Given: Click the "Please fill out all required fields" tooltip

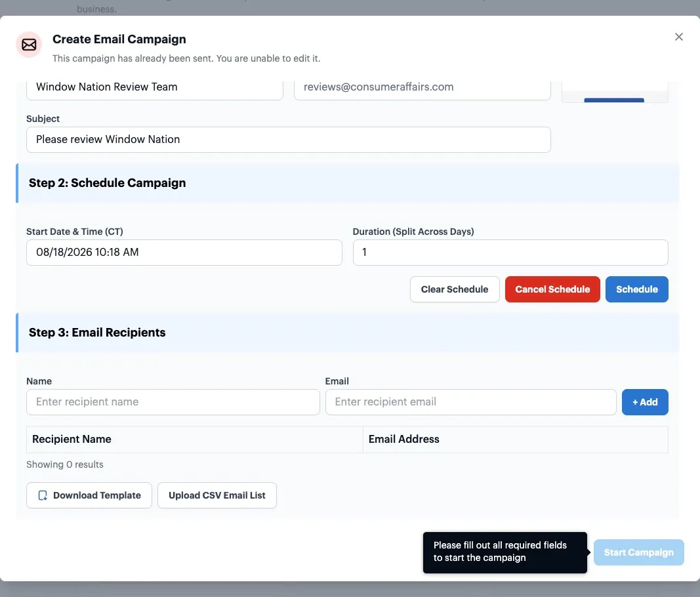Looking at the screenshot, I should click(505, 553).
